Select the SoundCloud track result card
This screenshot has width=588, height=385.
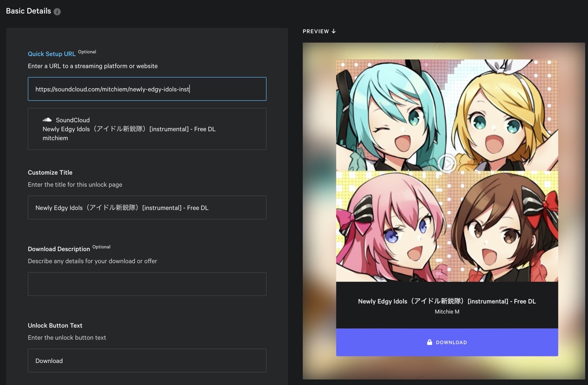[147, 129]
